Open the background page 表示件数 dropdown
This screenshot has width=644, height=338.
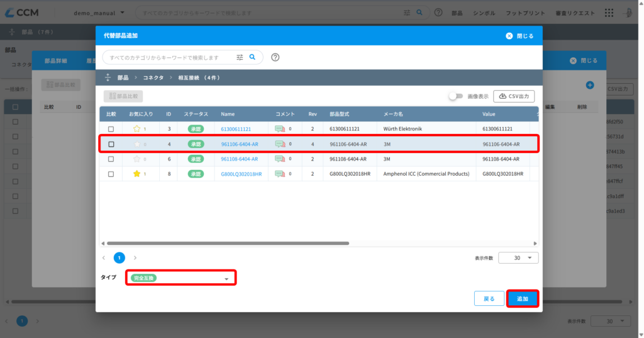pyautogui.click(x=610, y=321)
